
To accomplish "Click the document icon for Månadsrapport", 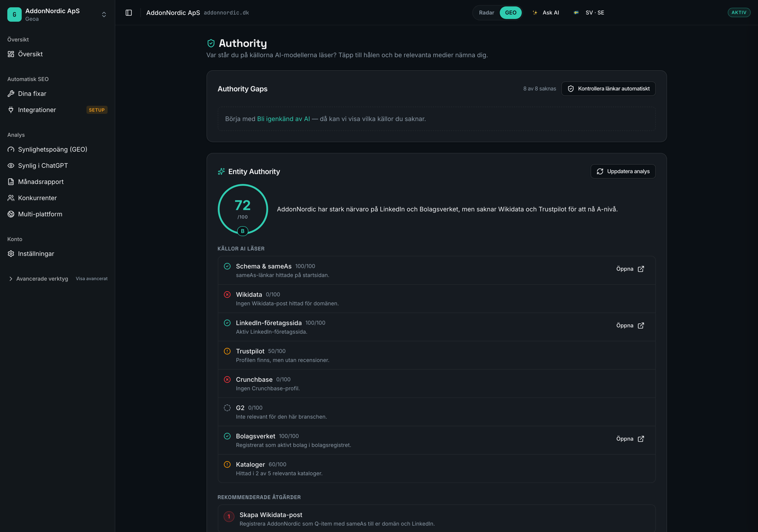I will coord(11,182).
